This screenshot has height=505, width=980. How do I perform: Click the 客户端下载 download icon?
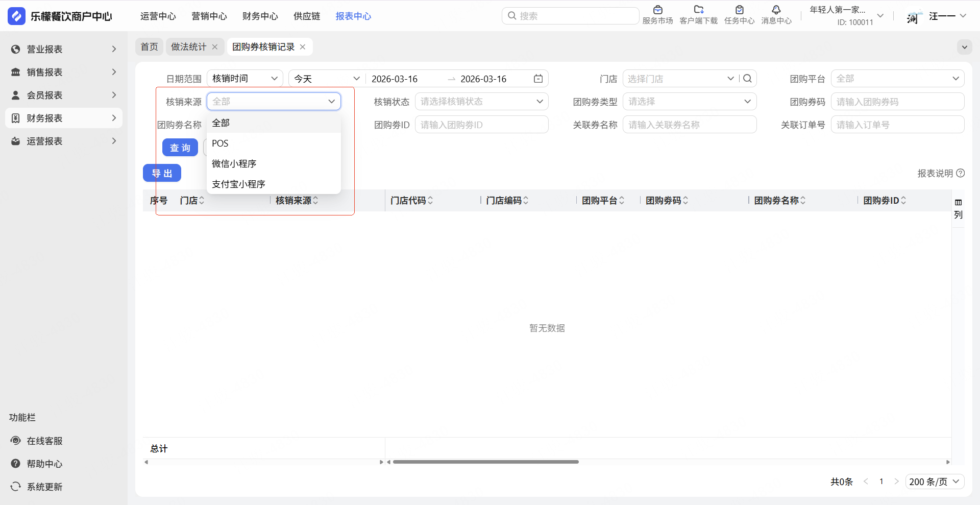[x=698, y=10]
